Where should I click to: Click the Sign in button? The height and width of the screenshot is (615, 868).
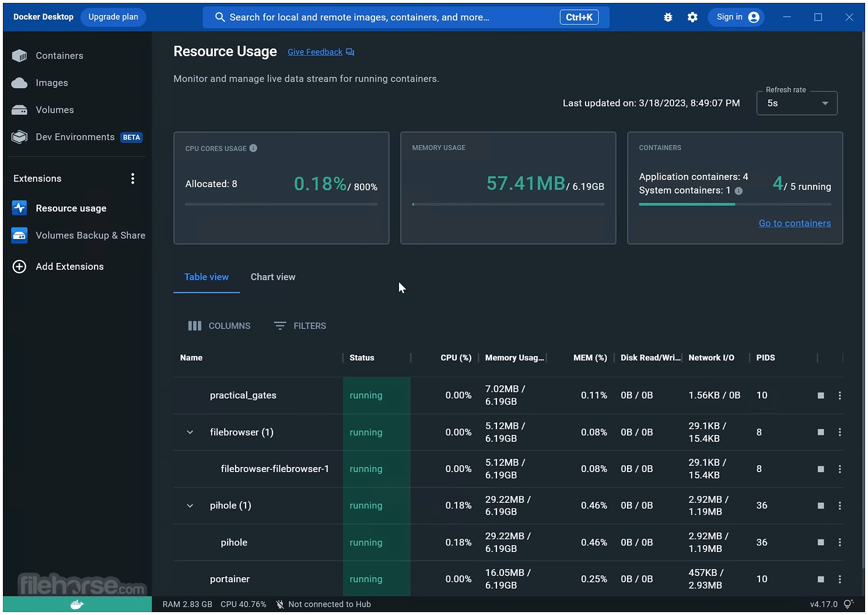coord(737,17)
